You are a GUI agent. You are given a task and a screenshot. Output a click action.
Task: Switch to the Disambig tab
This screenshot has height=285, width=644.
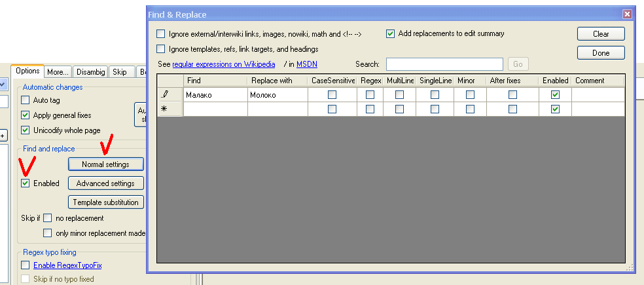91,72
